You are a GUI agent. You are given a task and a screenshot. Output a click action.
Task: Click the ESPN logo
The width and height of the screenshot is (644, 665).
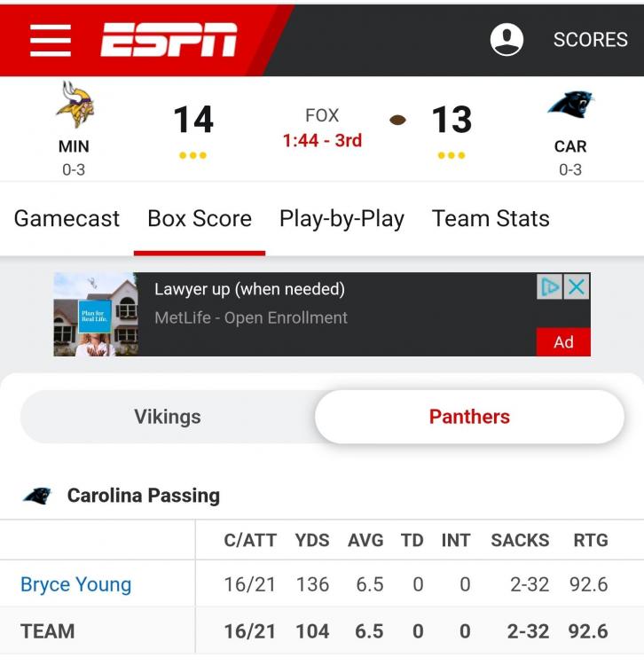[169, 40]
